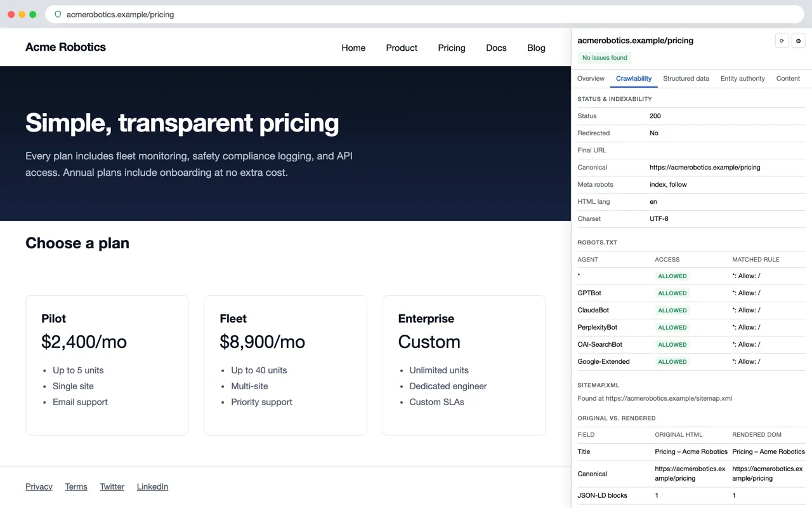Switch to the Overview tab
Viewport: 812px width, 508px height.
[x=591, y=79]
